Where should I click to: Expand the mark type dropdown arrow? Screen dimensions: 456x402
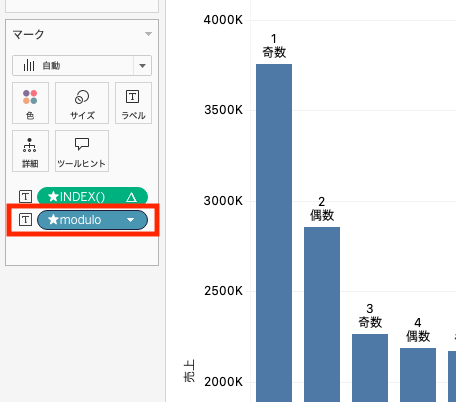pos(143,66)
